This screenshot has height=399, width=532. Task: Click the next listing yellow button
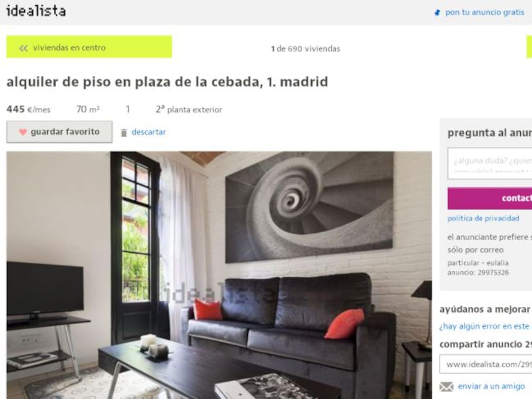click(529, 47)
